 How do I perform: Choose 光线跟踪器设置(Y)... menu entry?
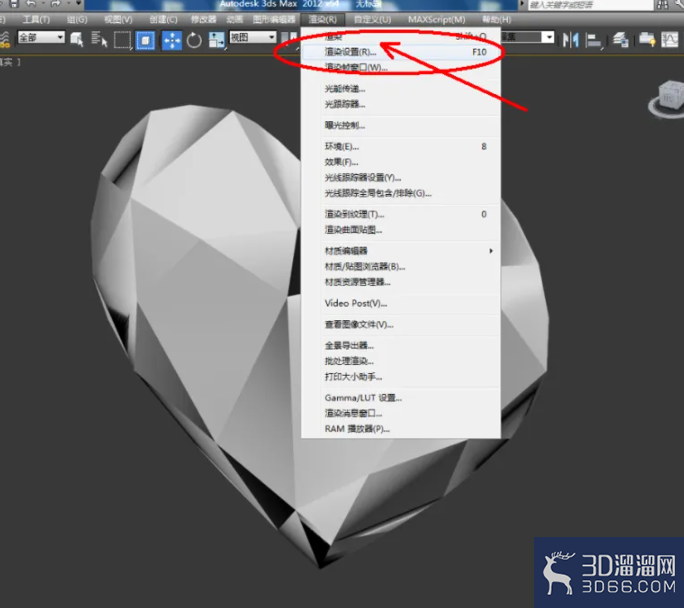pyautogui.click(x=400, y=178)
